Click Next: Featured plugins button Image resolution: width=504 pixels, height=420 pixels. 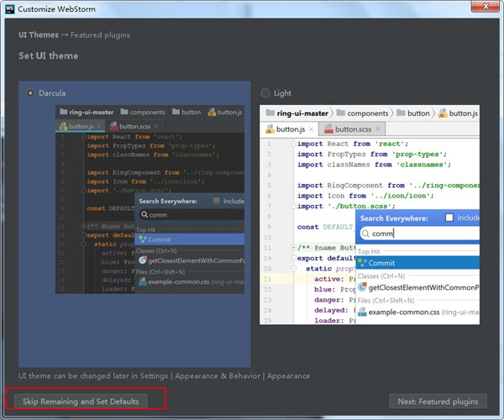438,402
